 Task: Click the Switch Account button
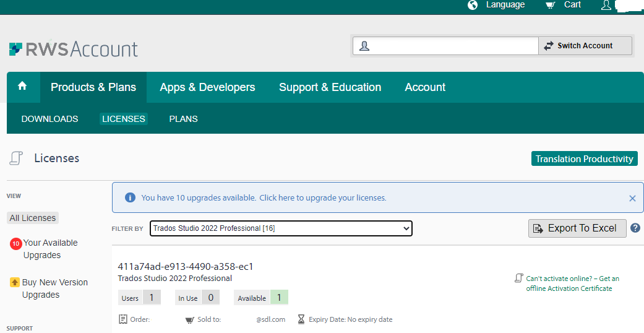(585, 46)
